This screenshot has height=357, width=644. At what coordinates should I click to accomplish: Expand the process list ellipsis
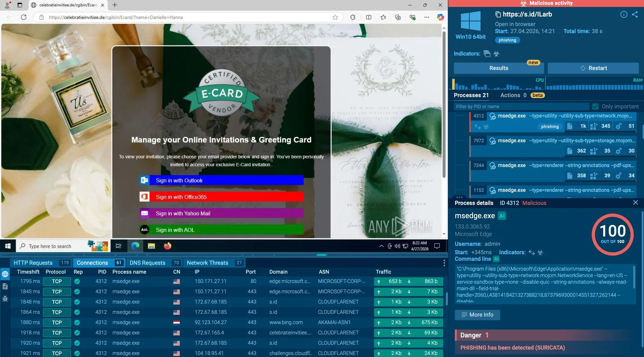(x=460, y=197)
